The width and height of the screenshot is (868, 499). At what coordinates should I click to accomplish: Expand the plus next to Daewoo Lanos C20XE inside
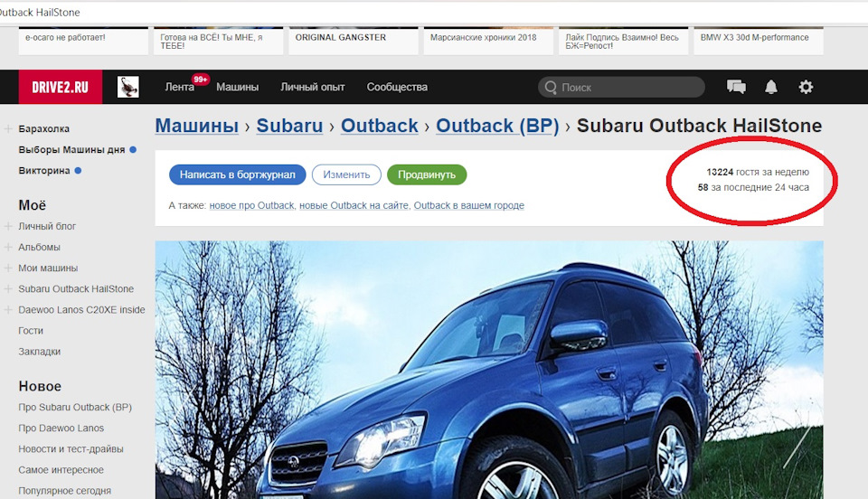8,310
